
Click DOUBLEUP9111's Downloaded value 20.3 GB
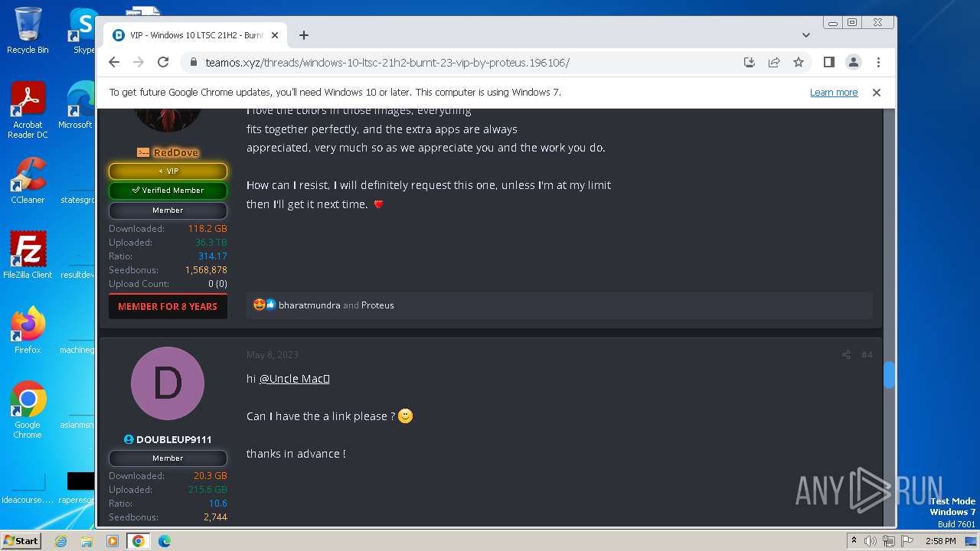point(211,476)
